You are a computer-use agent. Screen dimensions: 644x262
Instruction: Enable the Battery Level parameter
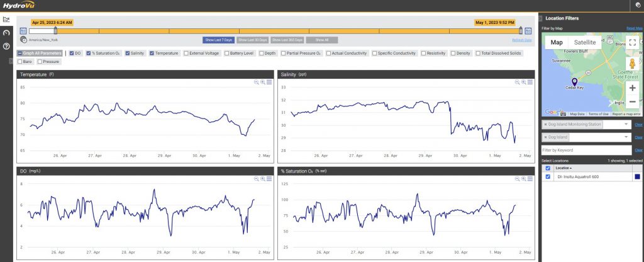[x=226, y=53]
